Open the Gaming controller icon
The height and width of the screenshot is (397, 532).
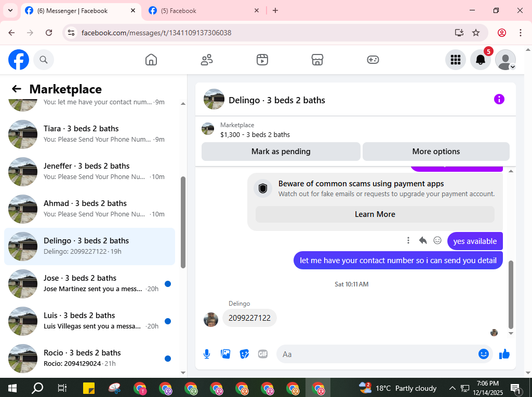click(373, 60)
